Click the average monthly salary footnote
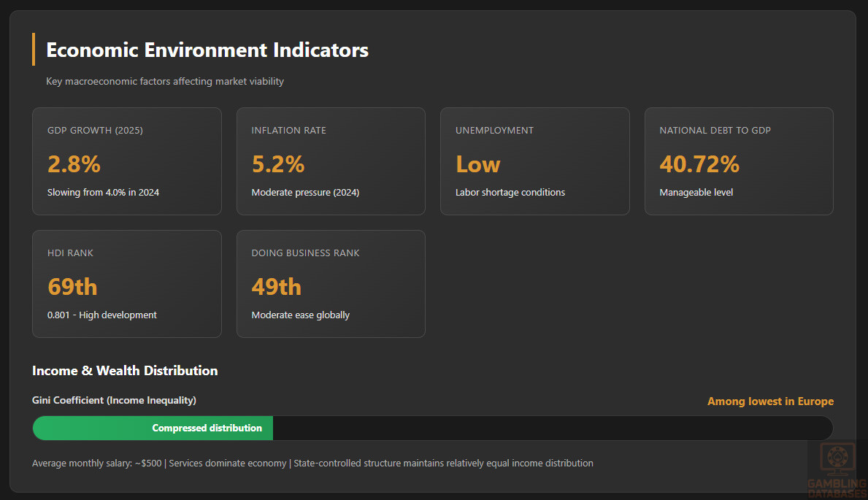868x500 pixels. (312, 464)
